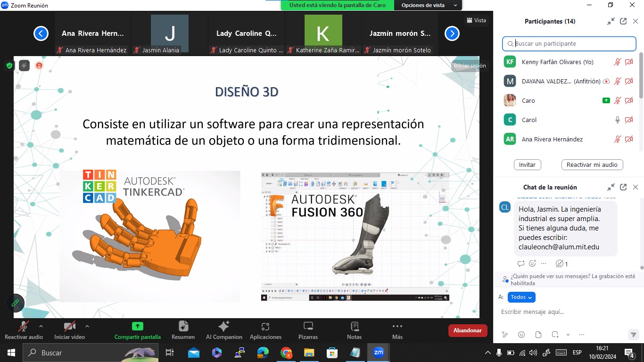Screen dimensions: 644x362
Task: Pop out the Participantes panel
Action: pyautogui.click(x=623, y=21)
